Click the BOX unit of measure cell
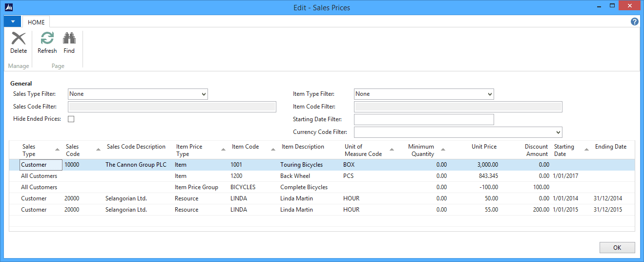644x262 pixels. coord(349,165)
